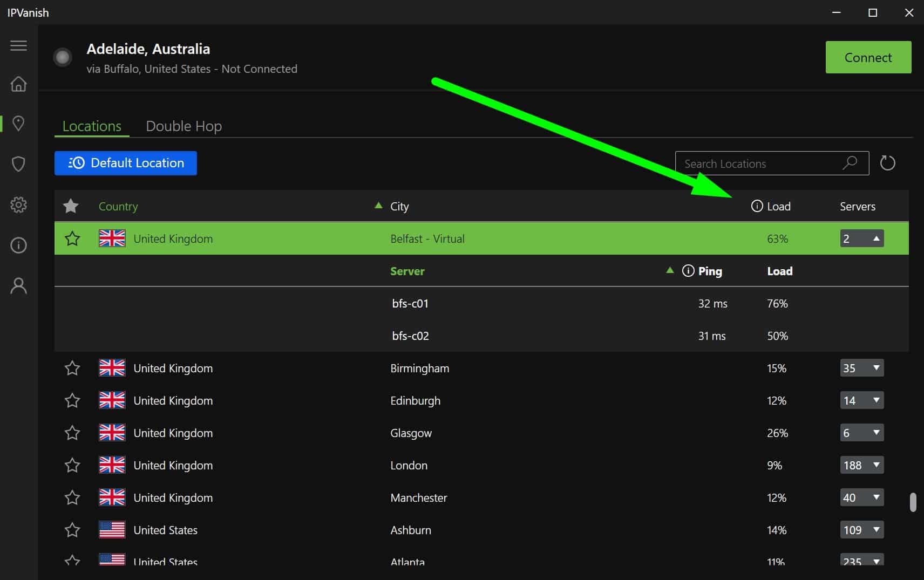Favorite the Edinburgh location
This screenshot has height=580, width=924.
tap(72, 400)
